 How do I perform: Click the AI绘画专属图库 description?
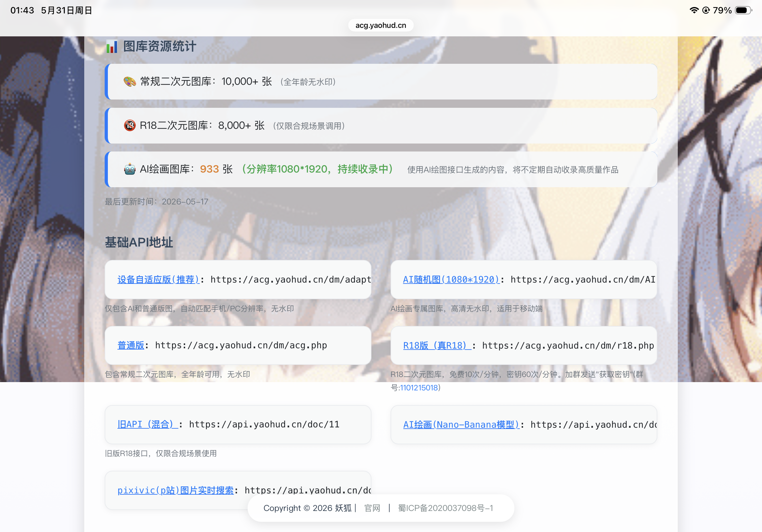tap(466, 309)
